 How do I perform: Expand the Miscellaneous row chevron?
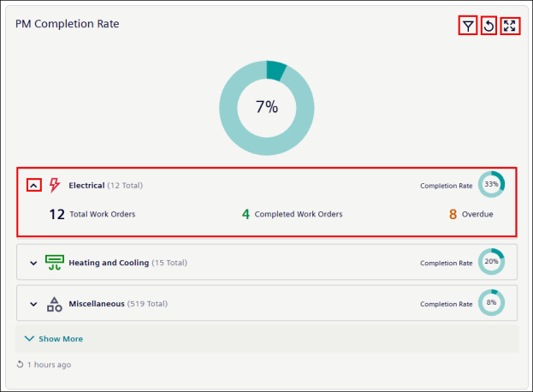[33, 304]
